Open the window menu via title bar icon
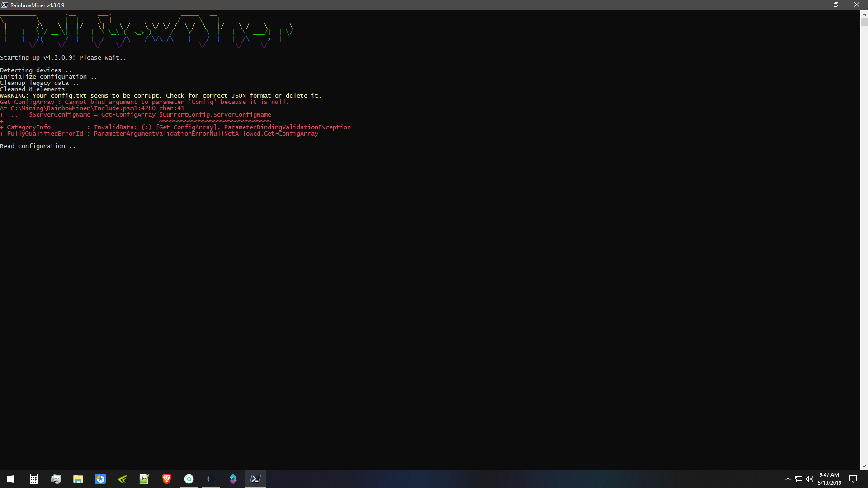The image size is (868, 488). point(5,5)
